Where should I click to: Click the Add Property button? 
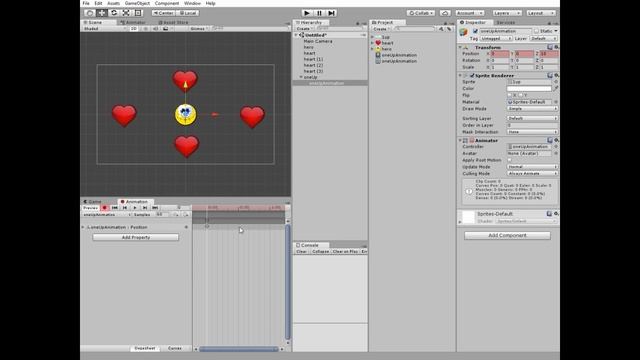coord(136,237)
